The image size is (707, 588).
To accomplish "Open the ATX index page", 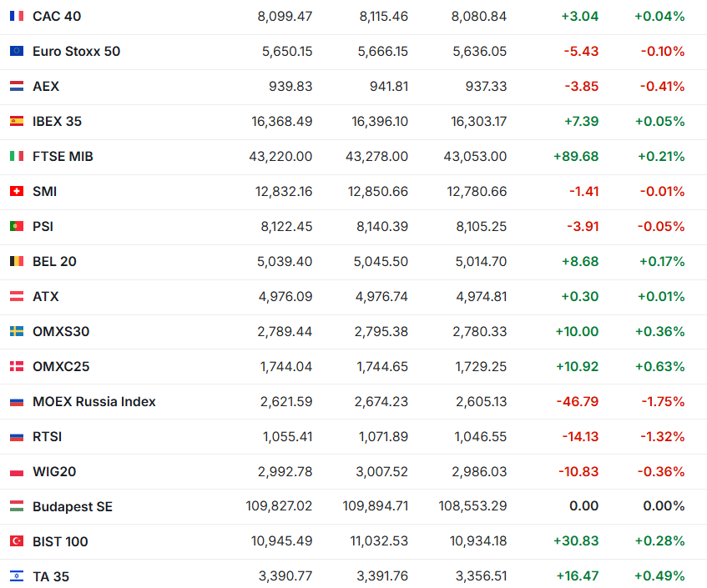I will click(46, 297).
